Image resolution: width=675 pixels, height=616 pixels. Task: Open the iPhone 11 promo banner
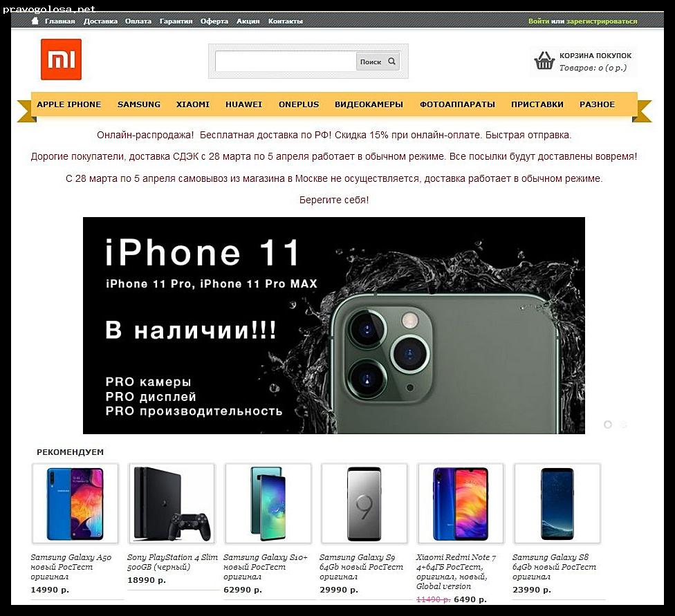(x=333, y=326)
